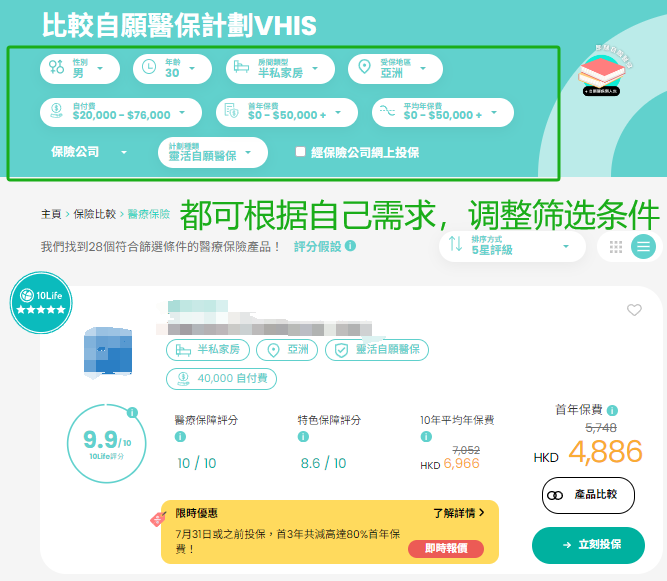The width and height of the screenshot is (667, 581).
Task: Tick the 經保險公司網上投保 checkbox
Action: (300, 153)
